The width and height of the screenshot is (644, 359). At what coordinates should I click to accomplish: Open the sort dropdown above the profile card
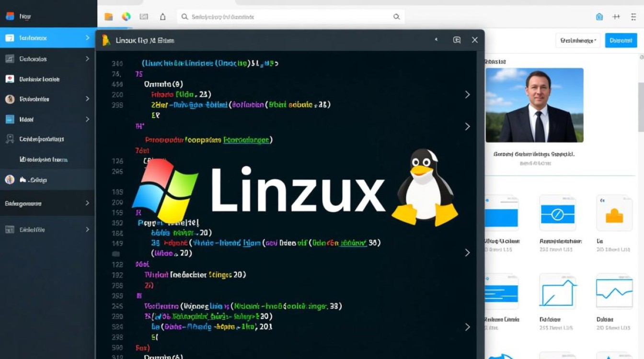pyautogui.click(x=577, y=40)
